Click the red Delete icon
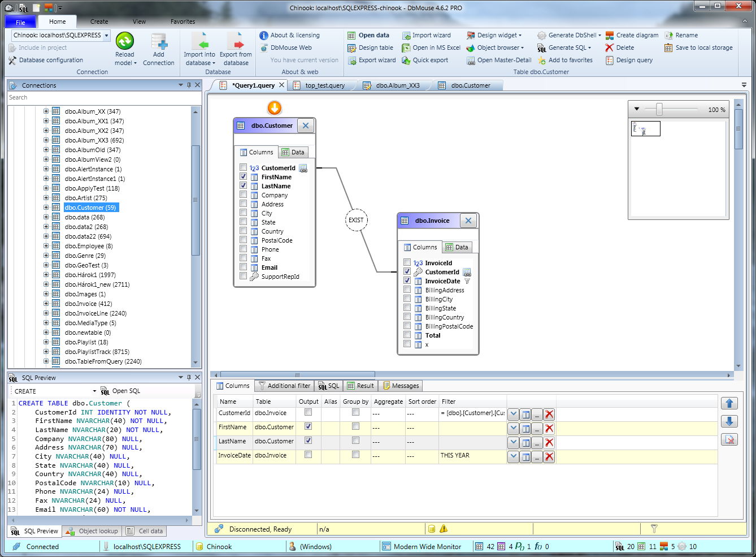This screenshot has height=557, width=756. point(609,48)
